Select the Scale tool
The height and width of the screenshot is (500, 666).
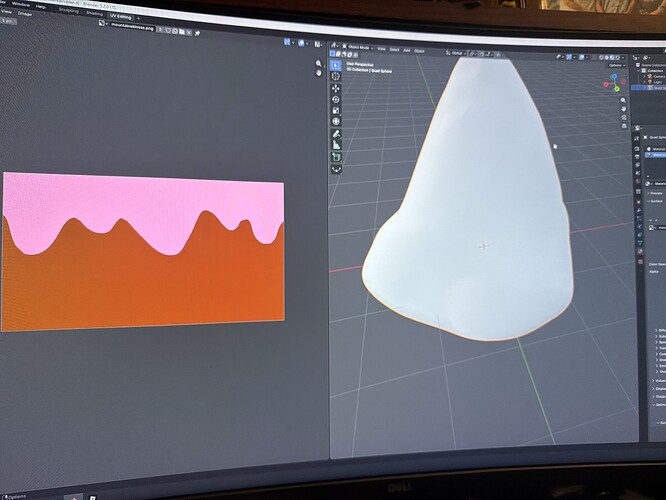coord(336,110)
